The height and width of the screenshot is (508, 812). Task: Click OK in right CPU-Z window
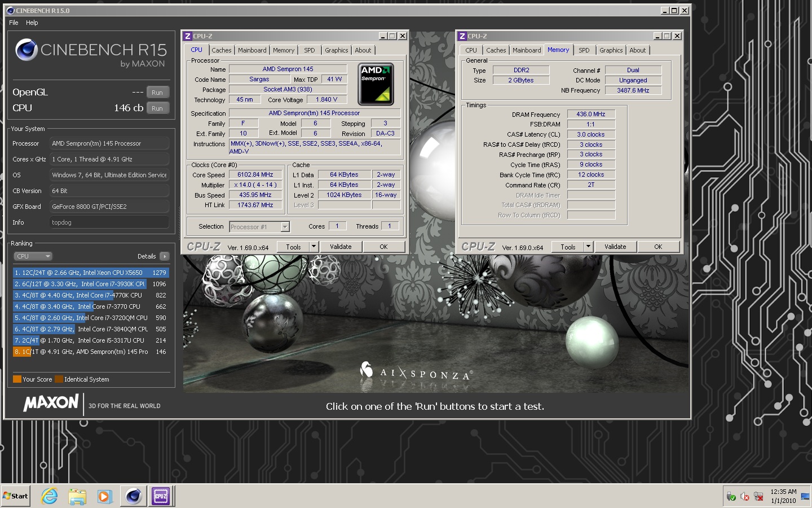tap(658, 247)
